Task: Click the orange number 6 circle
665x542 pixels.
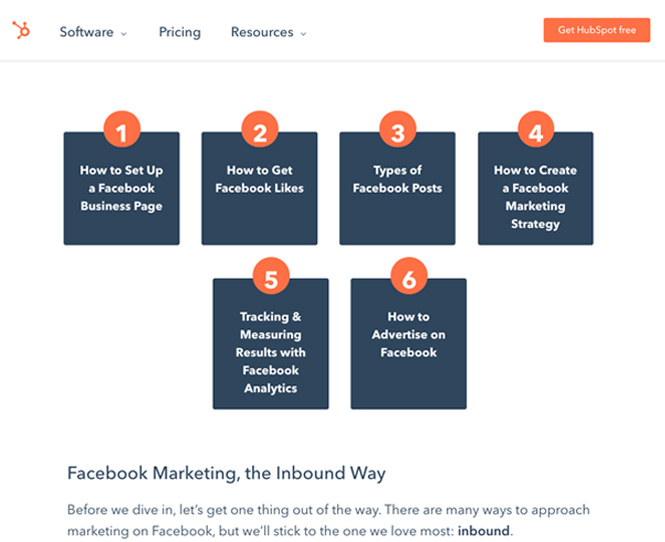Action: click(x=409, y=276)
